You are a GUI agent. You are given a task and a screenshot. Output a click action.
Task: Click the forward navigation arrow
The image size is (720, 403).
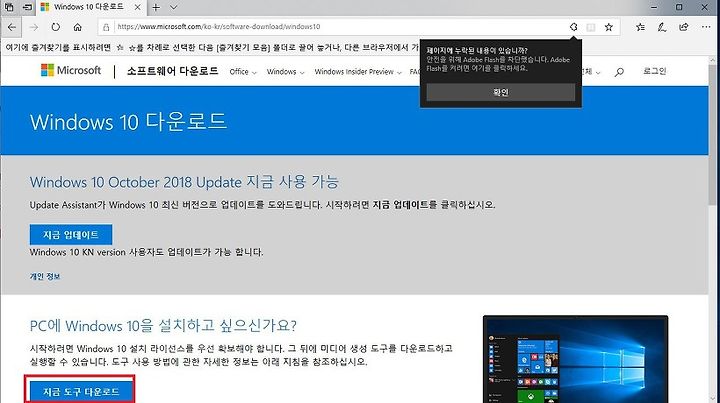click(x=34, y=27)
